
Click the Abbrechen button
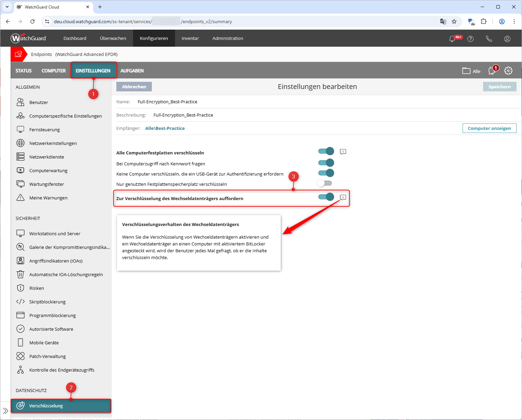click(134, 87)
